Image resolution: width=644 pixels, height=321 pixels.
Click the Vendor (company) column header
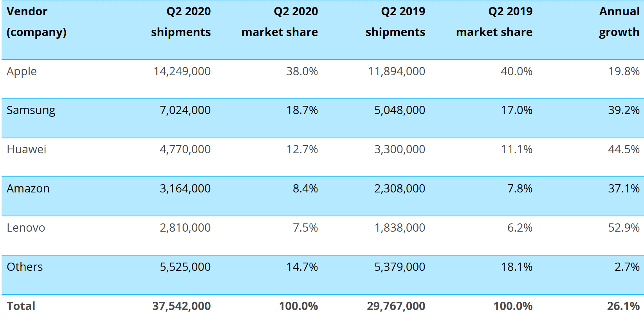36,22
